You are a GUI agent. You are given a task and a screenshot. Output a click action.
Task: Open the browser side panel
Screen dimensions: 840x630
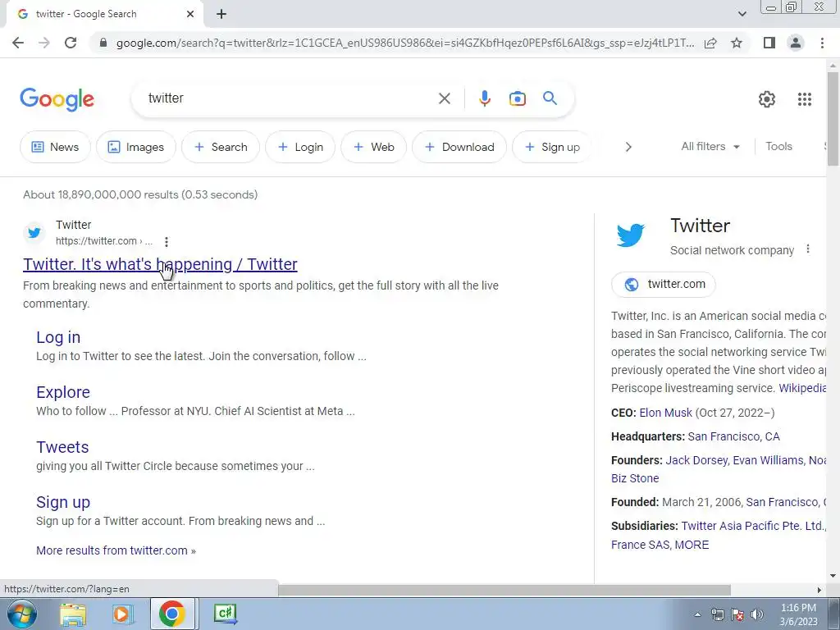click(769, 43)
